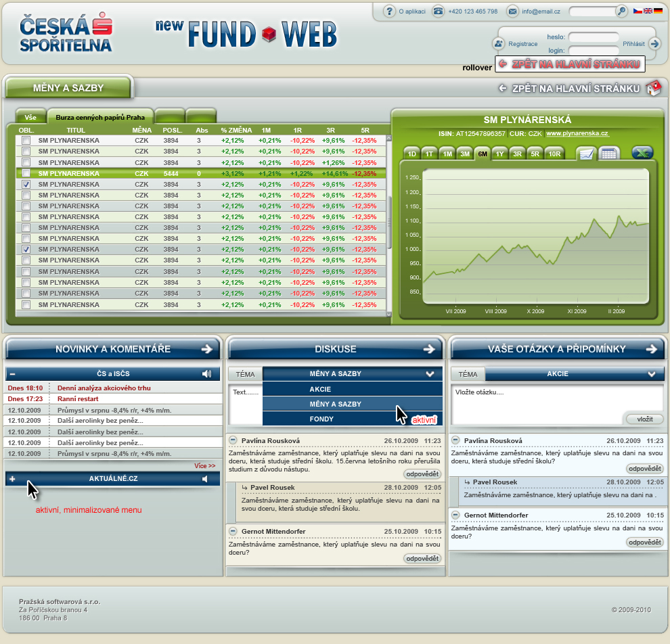Tick the checkbox in the last visible table row
The image size is (670, 644).
[26, 304]
